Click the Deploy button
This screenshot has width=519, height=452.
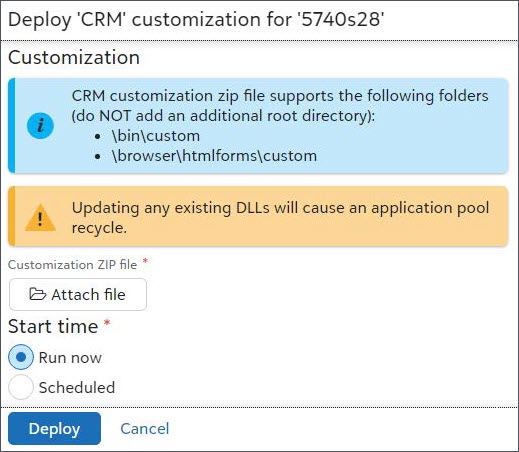[x=54, y=429]
